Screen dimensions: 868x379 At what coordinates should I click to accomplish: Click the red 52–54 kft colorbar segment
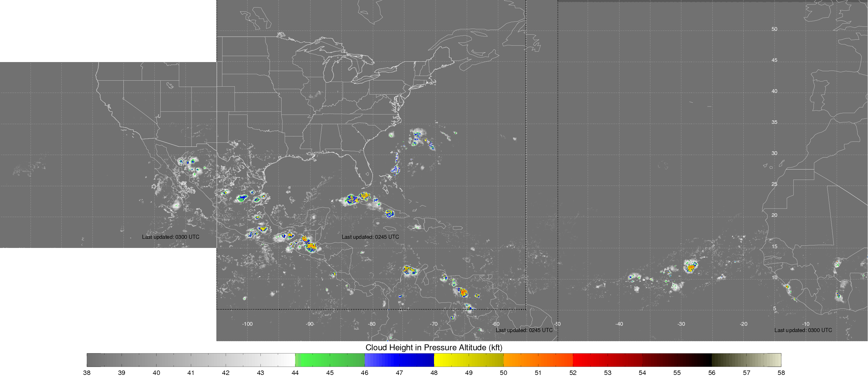point(607,360)
